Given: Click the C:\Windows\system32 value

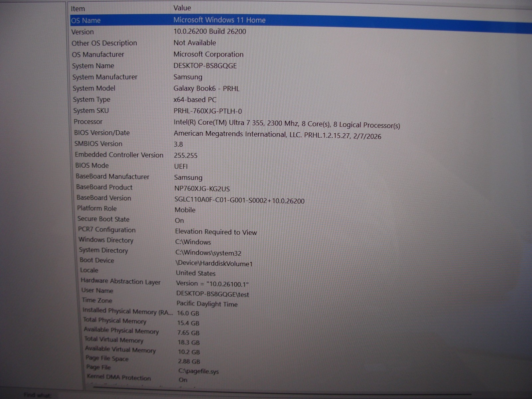Looking at the screenshot, I should [208, 253].
